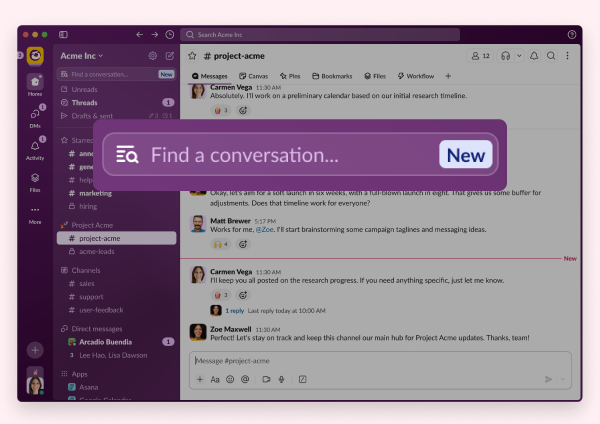Attach with composer plus icon
Image resolution: width=600 pixels, height=424 pixels.
tap(200, 379)
